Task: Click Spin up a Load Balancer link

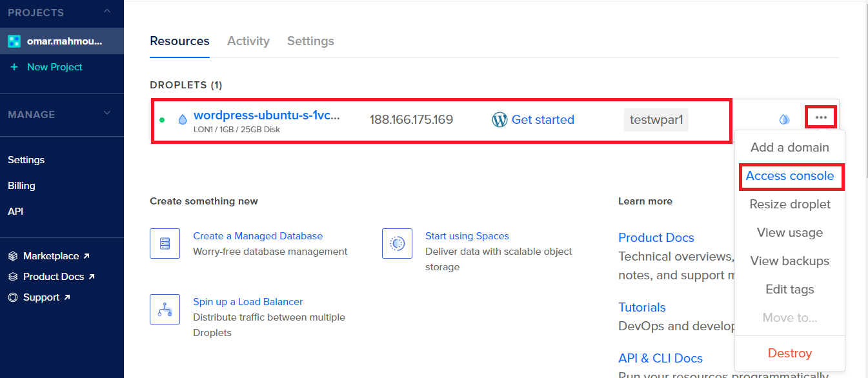Action: tap(248, 302)
